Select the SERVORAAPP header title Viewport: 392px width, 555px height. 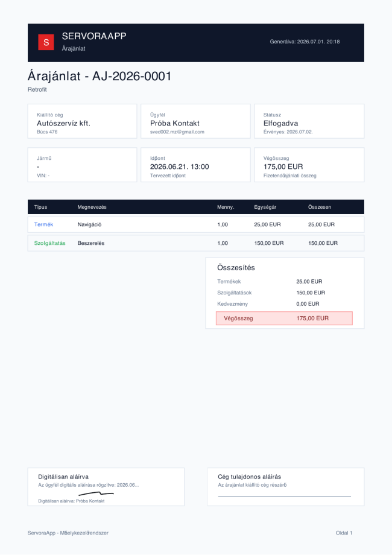94,36
